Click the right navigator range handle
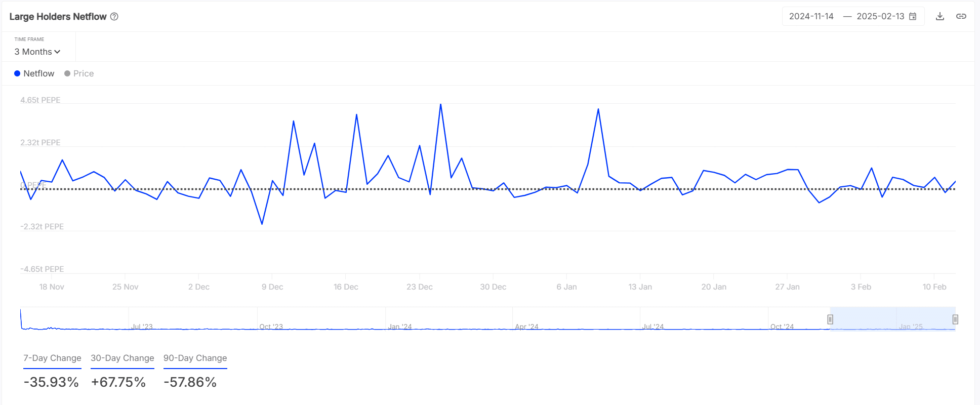 point(955,319)
